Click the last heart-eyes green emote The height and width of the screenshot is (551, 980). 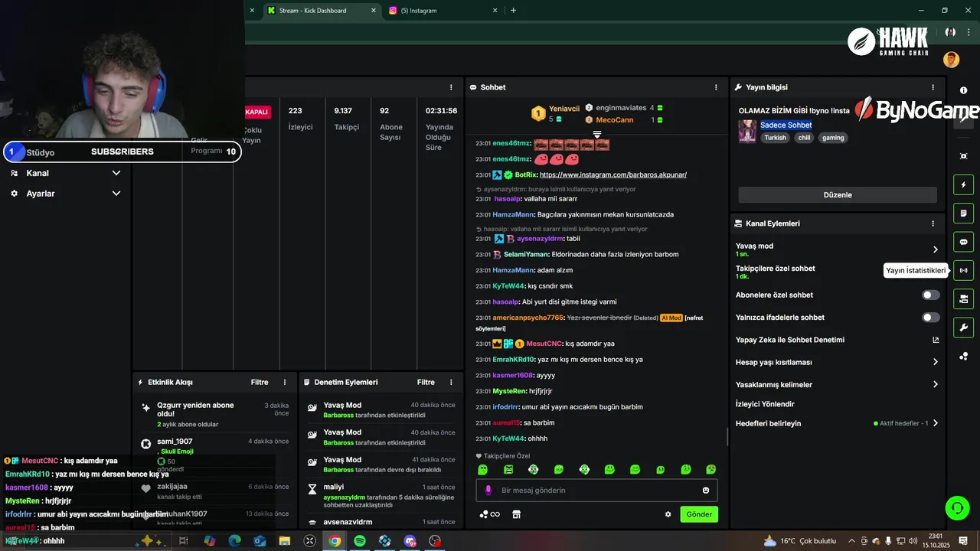[x=710, y=469]
